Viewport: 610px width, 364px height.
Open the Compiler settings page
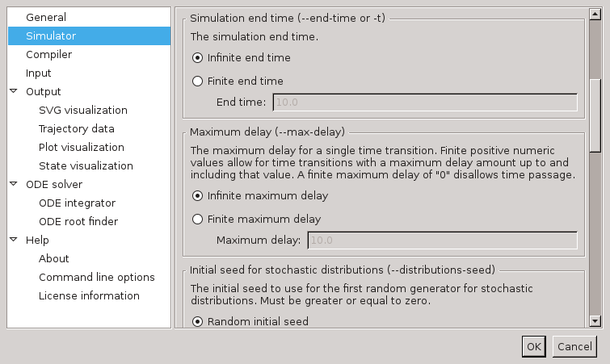[x=48, y=54]
